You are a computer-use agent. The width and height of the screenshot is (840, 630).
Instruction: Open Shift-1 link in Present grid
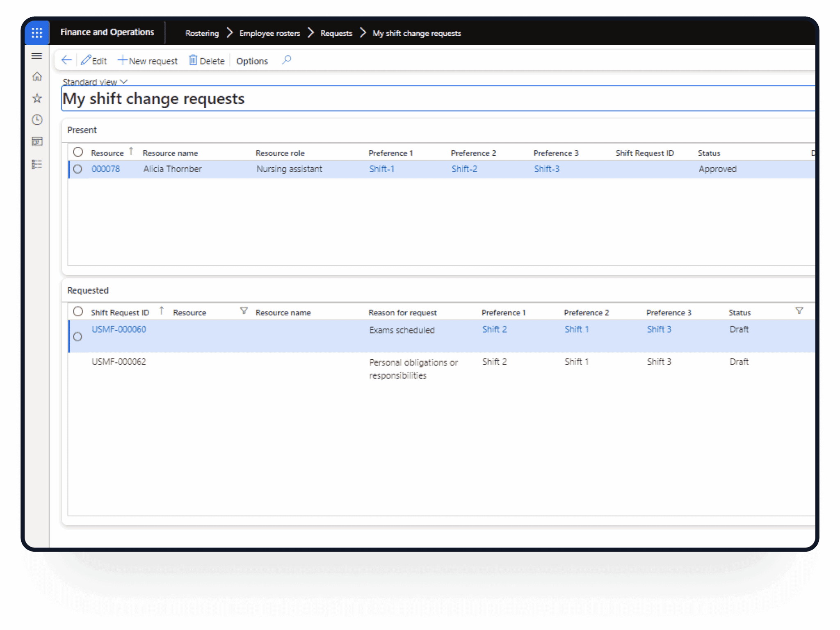point(382,169)
